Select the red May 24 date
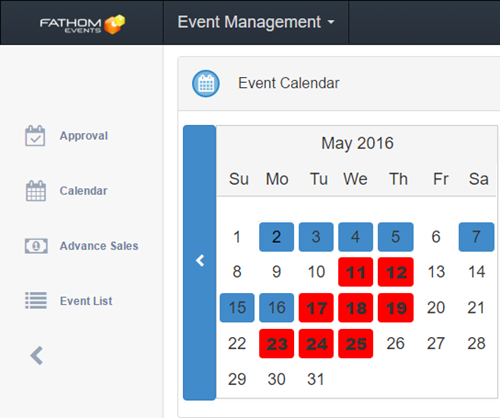This screenshot has width=500, height=418. [316, 344]
